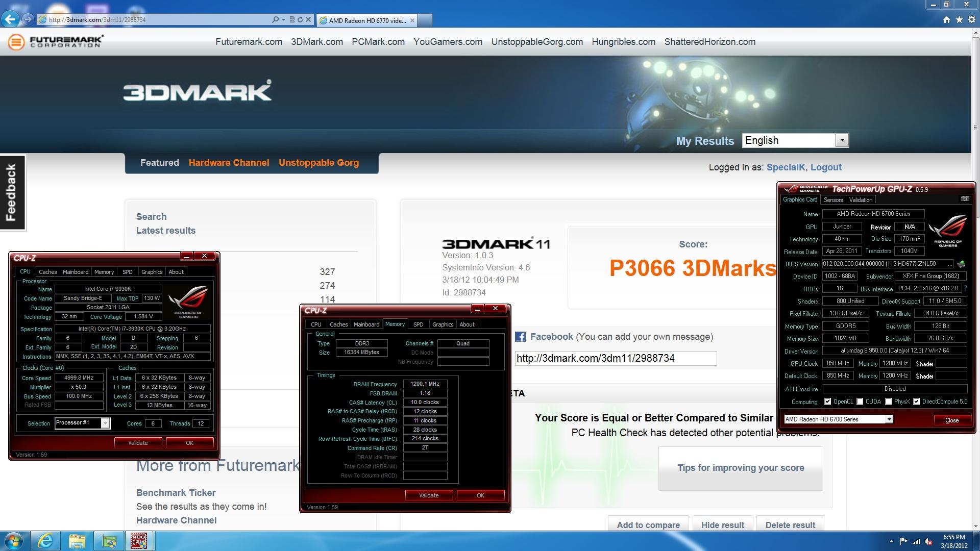This screenshot has width=980, height=551.
Task: Toggle compatibility view icon in address bar
Action: 292,20
